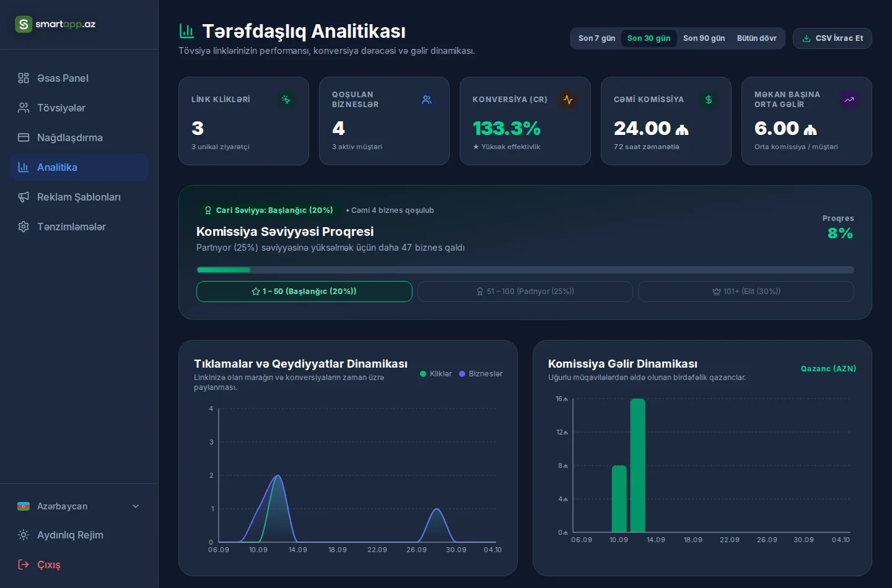Click the Tövsiyələr users icon
The image size is (892, 588).
(24, 108)
